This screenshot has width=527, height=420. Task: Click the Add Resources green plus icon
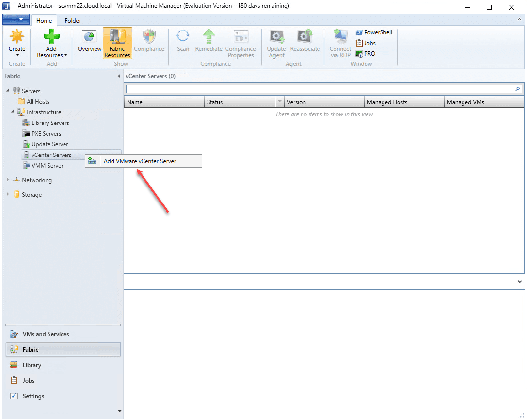click(51, 36)
